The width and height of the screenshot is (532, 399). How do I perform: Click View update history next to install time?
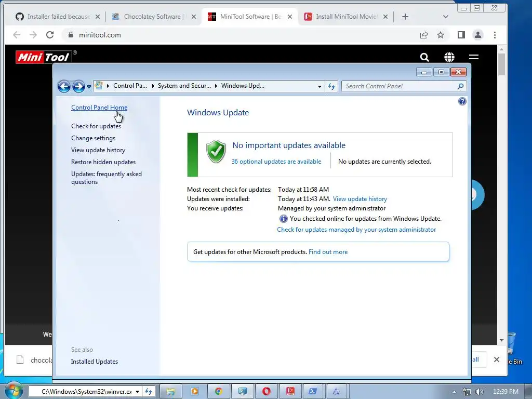point(360,199)
